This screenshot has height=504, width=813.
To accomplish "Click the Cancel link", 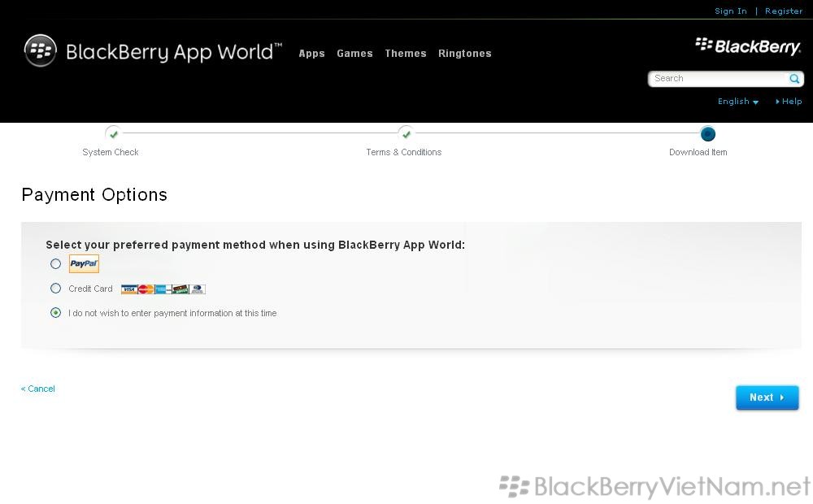I will coord(38,389).
